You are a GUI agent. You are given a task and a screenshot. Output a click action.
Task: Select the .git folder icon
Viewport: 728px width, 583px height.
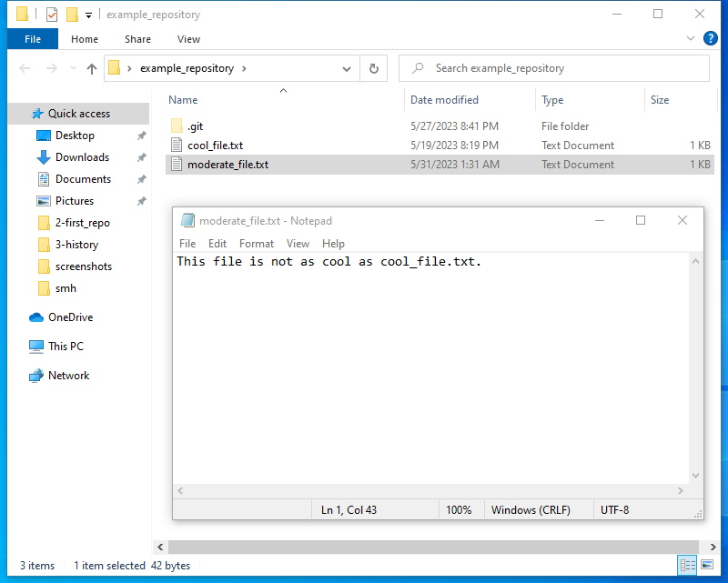(x=177, y=126)
